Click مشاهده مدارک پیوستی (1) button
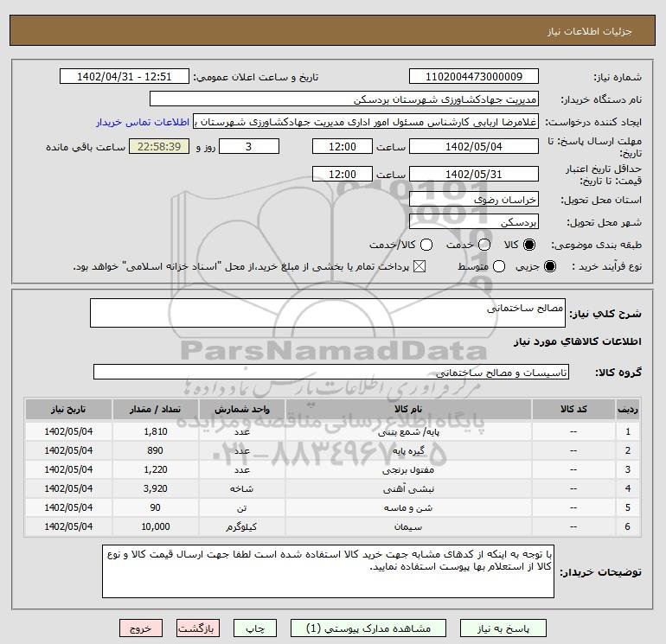Screen dimensions: 666x644 (368, 628)
